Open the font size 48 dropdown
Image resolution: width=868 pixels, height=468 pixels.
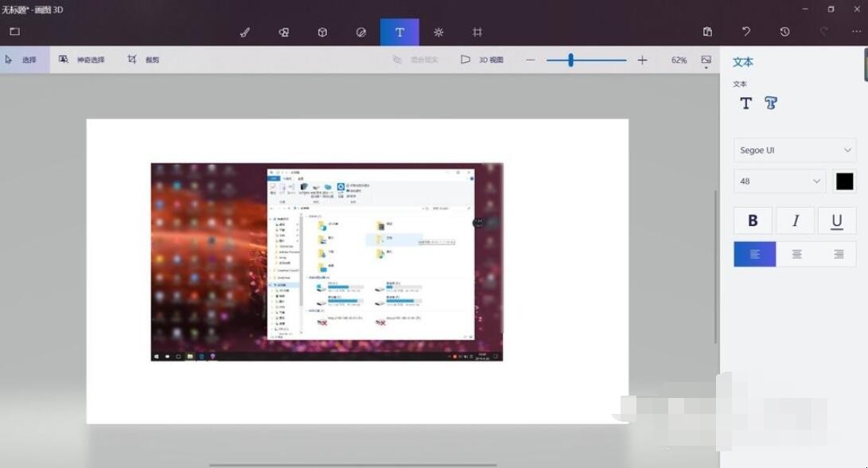click(780, 181)
